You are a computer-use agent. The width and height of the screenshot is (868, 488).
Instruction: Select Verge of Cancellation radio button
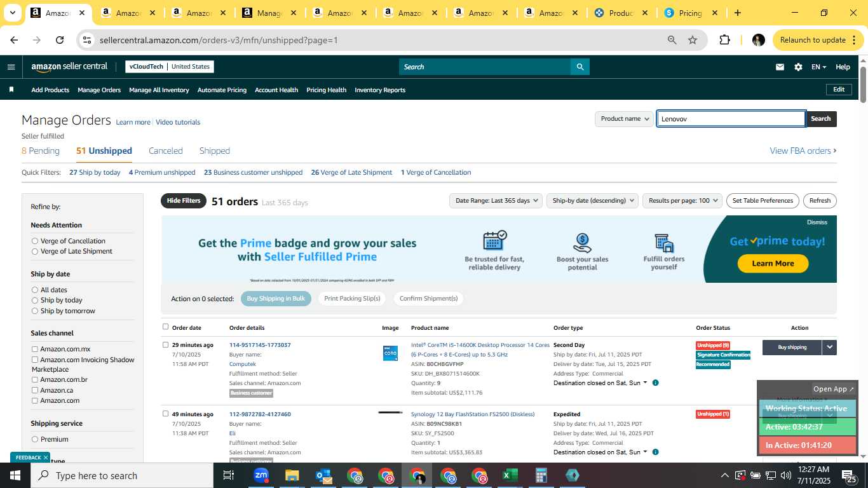tap(35, 241)
